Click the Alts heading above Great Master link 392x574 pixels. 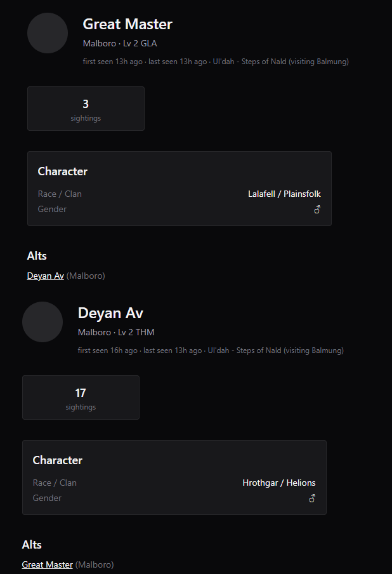point(32,544)
